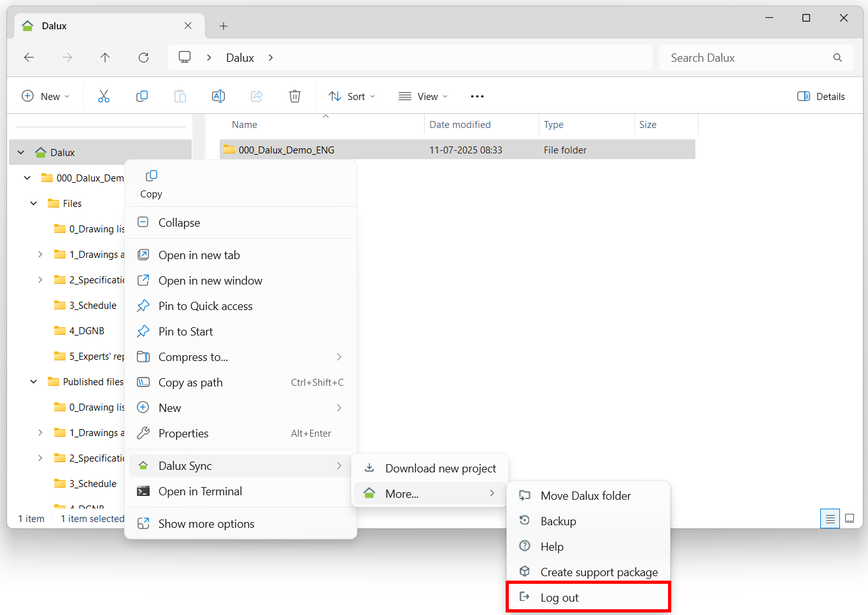Select Log out from the Dalux Sync submenu

click(x=559, y=597)
